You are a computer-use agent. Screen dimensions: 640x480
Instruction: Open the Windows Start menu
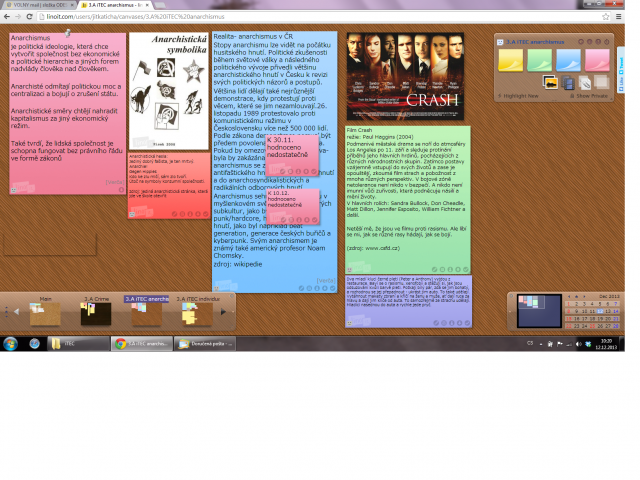click(x=10, y=344)
